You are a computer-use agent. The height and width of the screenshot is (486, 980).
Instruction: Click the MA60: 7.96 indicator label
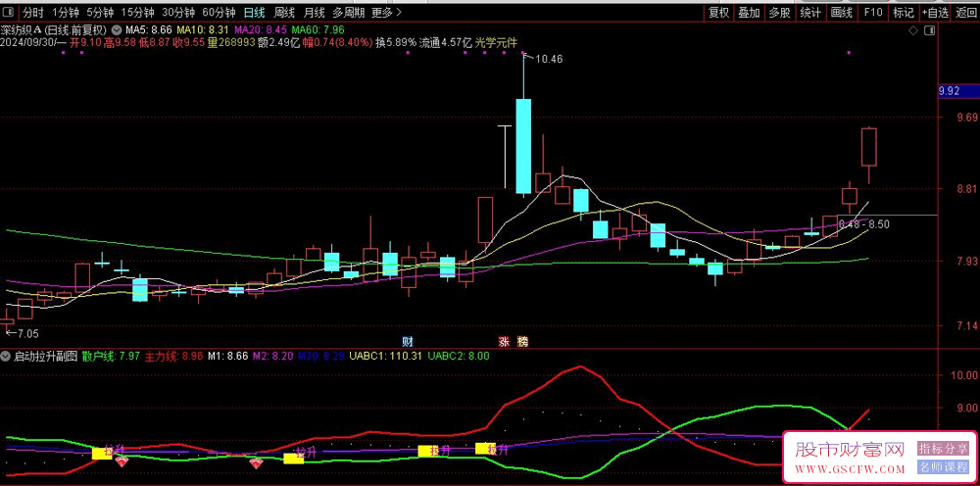(318, 29)
